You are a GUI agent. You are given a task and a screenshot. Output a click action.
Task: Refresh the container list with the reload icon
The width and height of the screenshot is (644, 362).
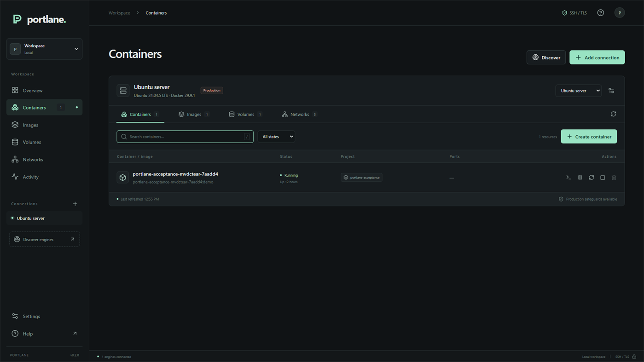coord(613,114)
